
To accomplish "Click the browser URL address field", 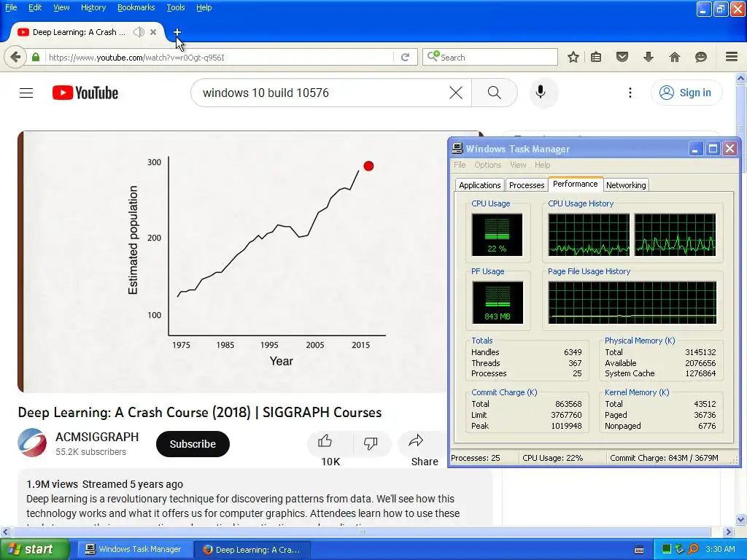I will (219, 57).
